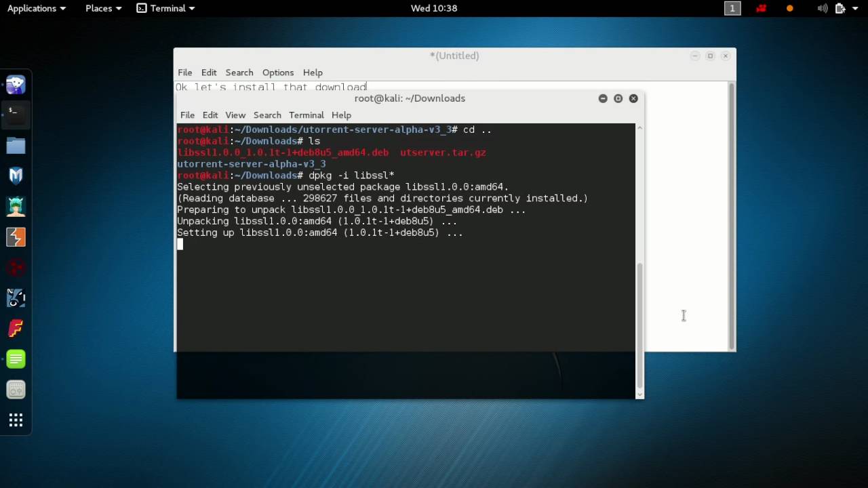868x488 pixels.
Task: Minimize the (Untitled) editor window
Action: pyautogui.click(x=695, y=56)
